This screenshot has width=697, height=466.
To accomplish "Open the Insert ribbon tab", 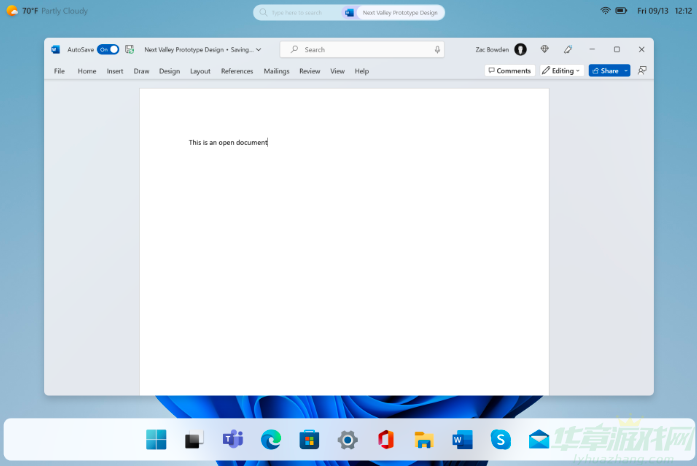I will [x=115, y=71].
